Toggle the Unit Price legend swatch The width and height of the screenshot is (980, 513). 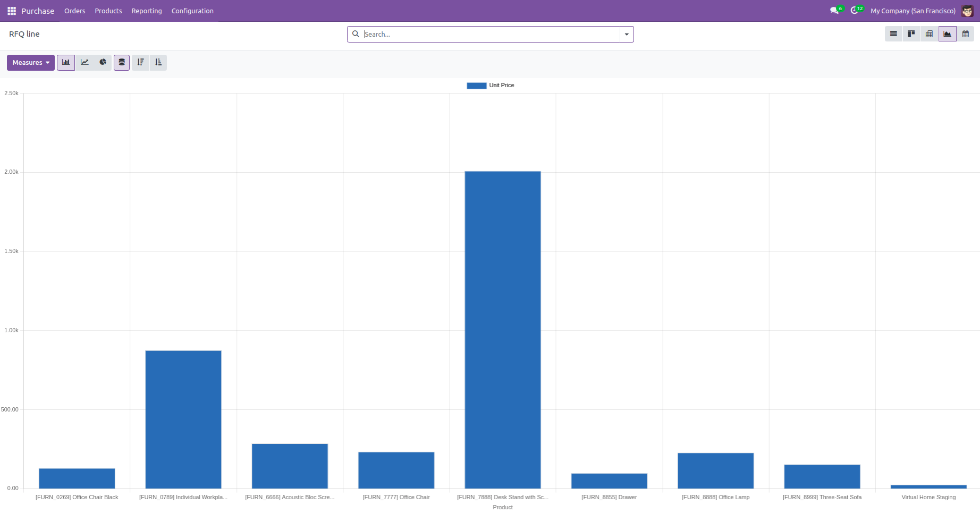[x=477, y=86]
